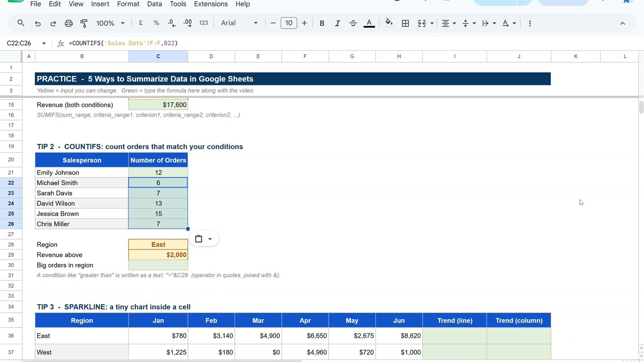The width and height of the screenshot is (644, 362).
Task: Select the East Jun value $8,620
Action: tap(399, 336)
